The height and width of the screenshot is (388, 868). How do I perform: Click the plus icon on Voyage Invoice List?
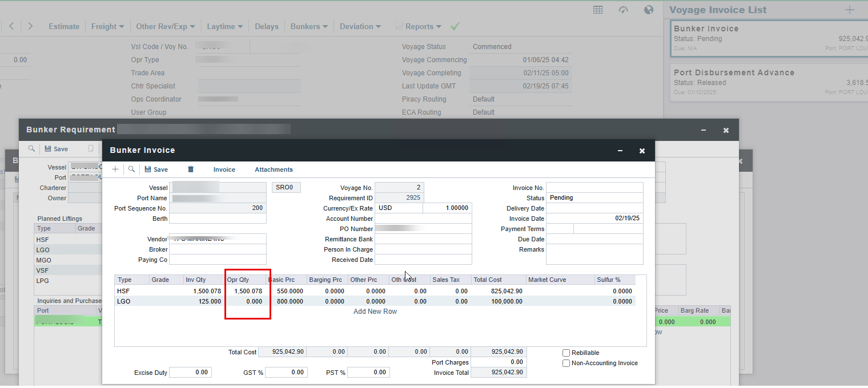850,9
